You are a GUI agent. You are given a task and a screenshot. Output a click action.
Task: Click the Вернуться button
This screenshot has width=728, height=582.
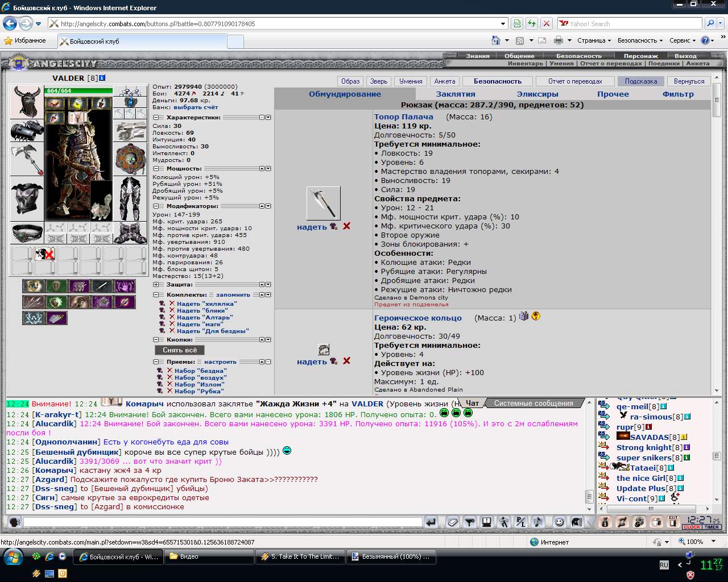click(x=689, y=81)
